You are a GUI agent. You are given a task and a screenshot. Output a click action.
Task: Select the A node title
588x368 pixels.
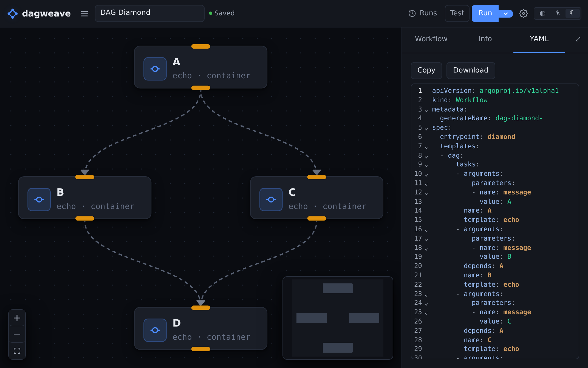pyautogui.click(x=176, y=62)
